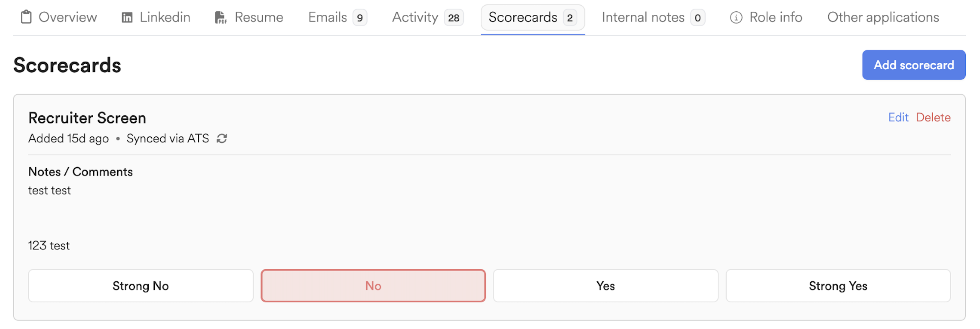The image size is (980, 329).
Task: Open the Scorecards tab
Action: [532, 17]
